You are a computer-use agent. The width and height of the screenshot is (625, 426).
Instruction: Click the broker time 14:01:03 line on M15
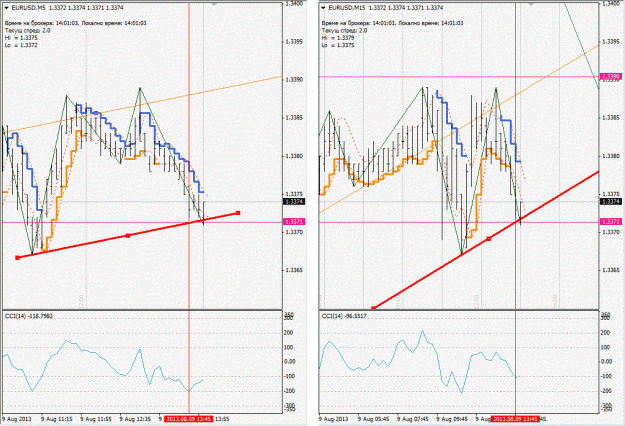click(x=393, y=23)
